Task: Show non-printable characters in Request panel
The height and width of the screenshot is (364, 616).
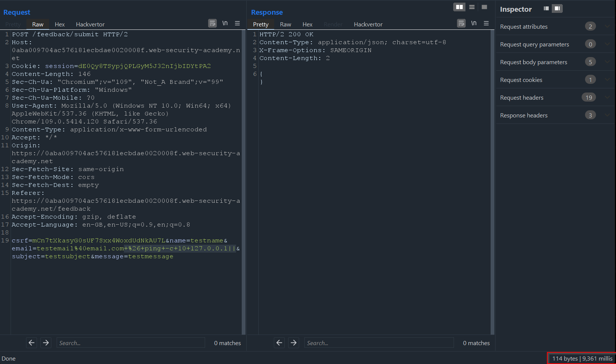Action: pos(225,23)
